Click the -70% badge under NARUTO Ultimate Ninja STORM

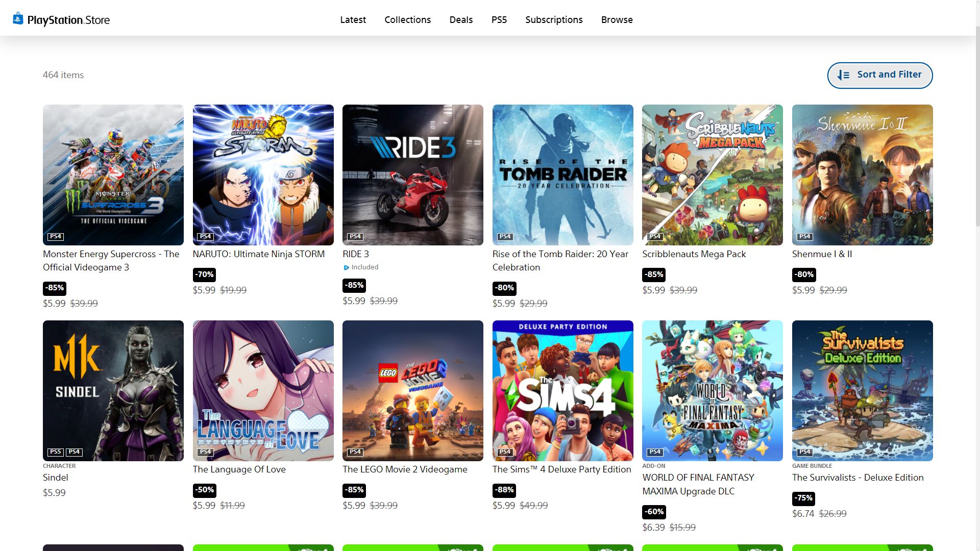tap(204, 274)
